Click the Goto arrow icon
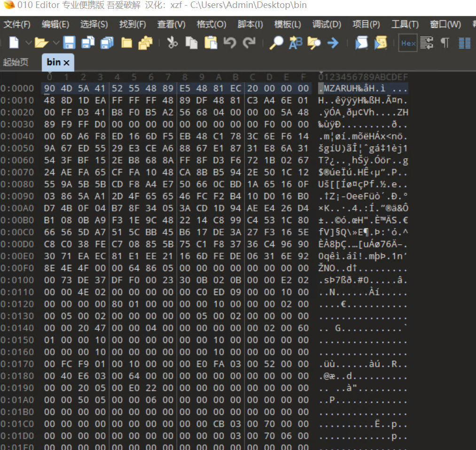 pos(333,43)
